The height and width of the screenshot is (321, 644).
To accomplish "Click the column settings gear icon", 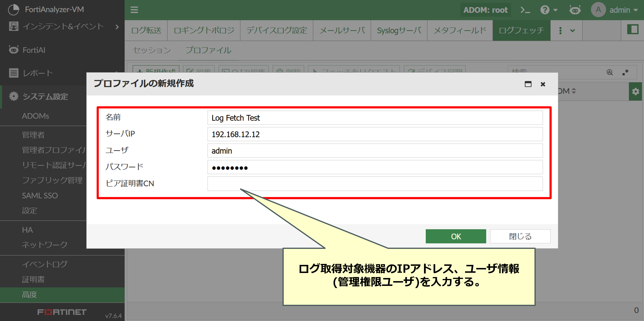I will [635, 91].
